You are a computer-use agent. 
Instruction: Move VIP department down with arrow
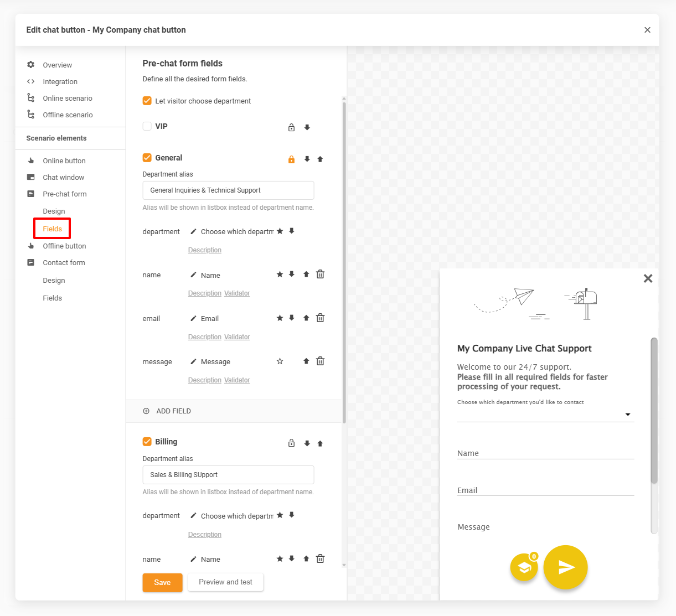[307, 127]
